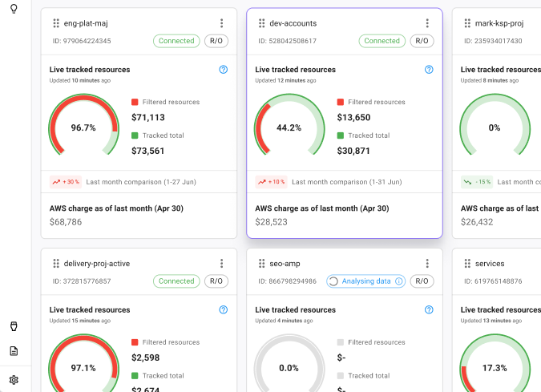This screenshot has height=392, width=541.
Task: Click the lightbulb icon in the sidebar
Action: [x=14, y=8]
